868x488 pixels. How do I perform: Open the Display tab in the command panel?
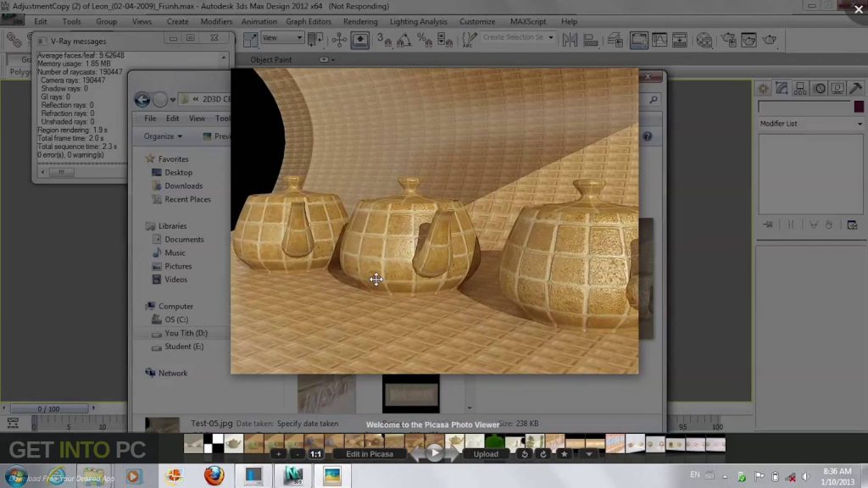point(837,88)
